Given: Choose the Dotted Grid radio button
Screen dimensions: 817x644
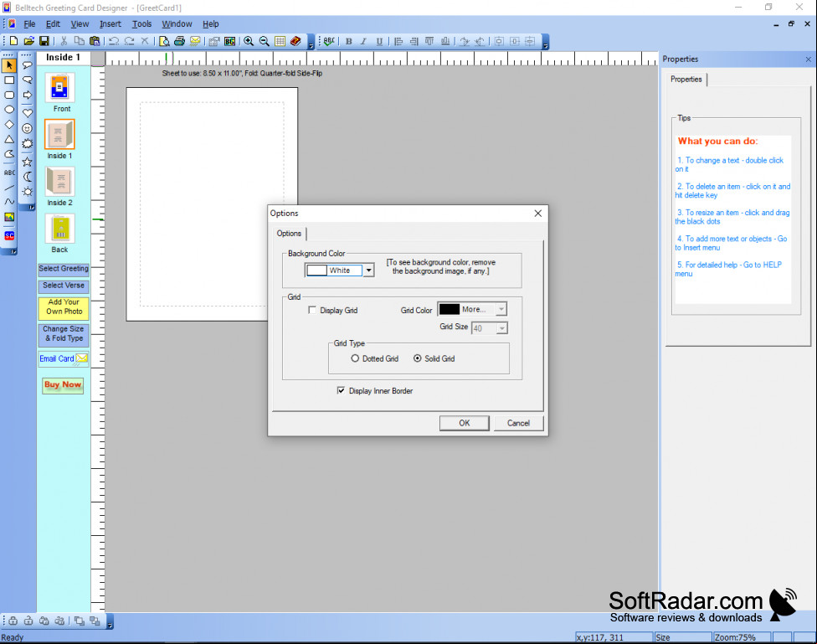Looking at the screenshot, I should click(x=355, y=358).
